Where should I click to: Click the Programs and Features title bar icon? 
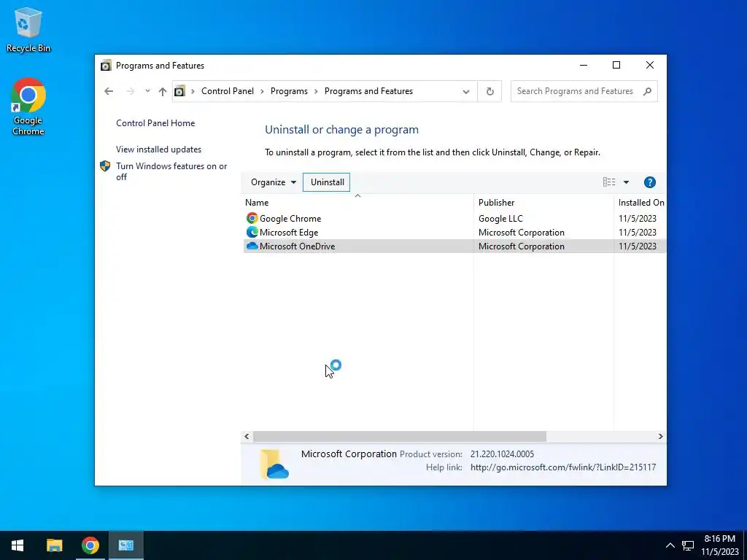click(106, 65)
